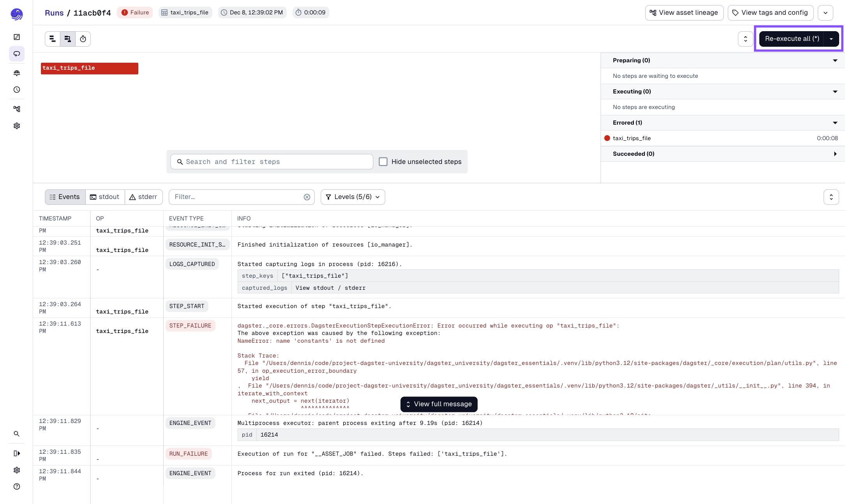Viewport: 845px width, 504px height.
Task: Switch to the stdout tab
Action: point(105,197)
